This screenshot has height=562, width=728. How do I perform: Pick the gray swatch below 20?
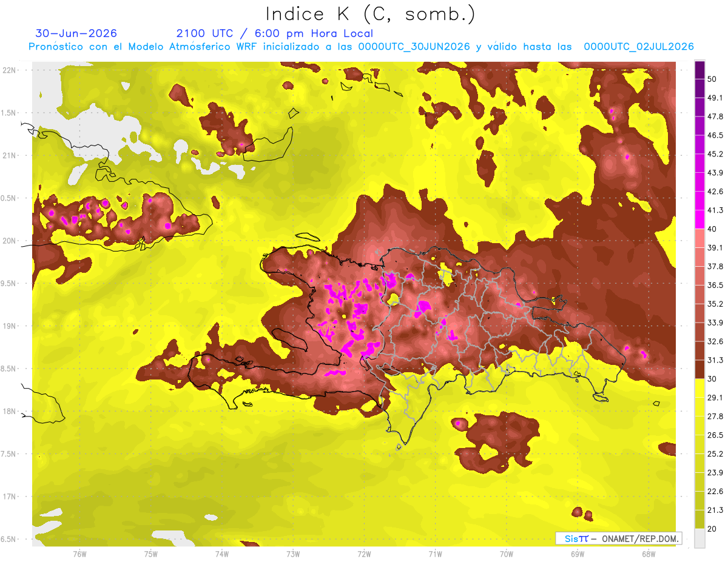point(699,538)
